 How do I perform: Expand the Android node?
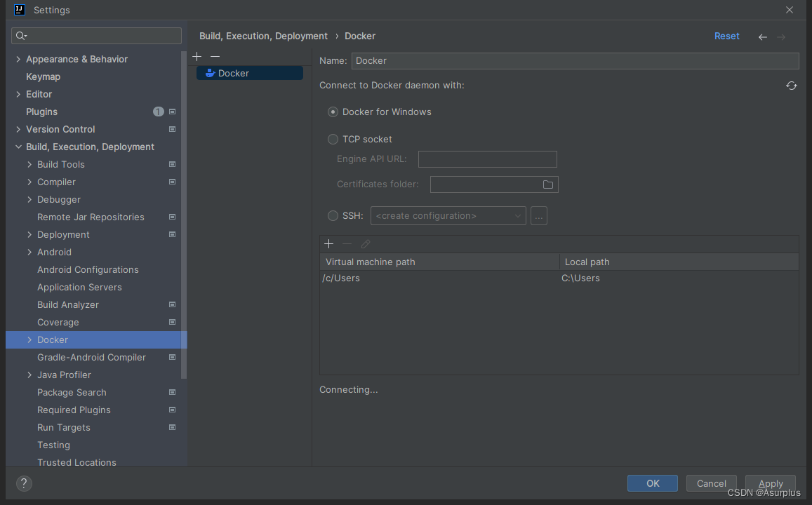(29, 252)
